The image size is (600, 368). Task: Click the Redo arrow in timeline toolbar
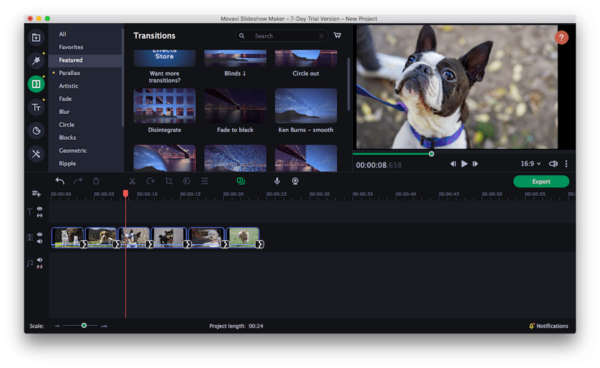(x=78, y=181)
